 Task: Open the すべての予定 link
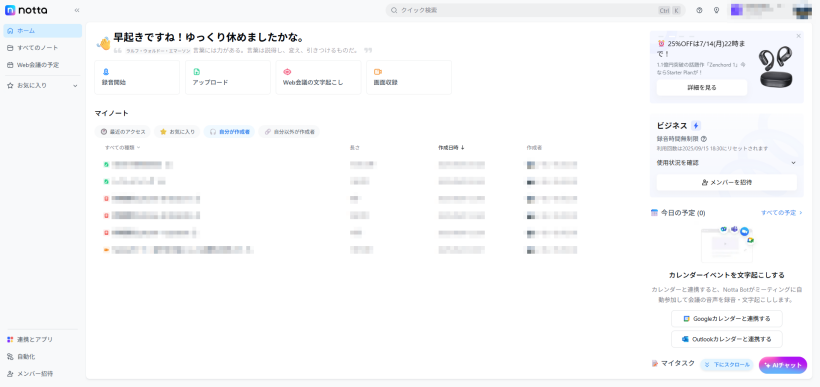pos(781,213)
